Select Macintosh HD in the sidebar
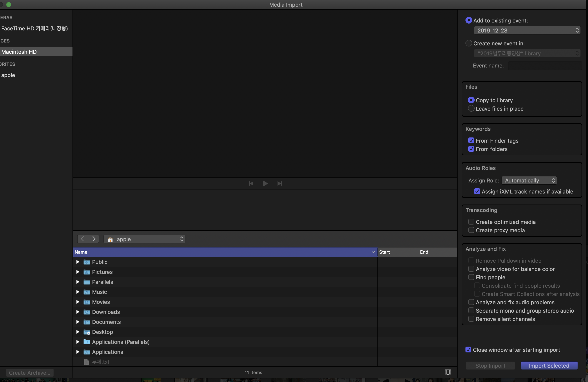The width and height of the screenshot is (588, 382). click(19, 52)
